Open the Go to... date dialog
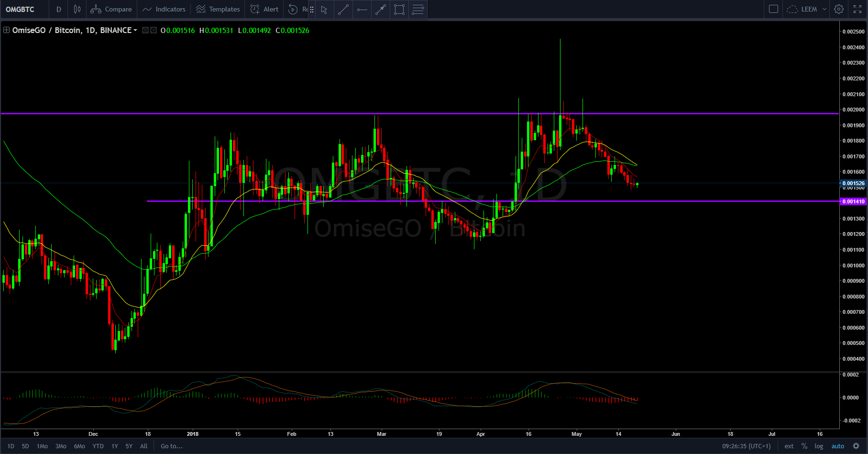868x454 pixels. pyautogui.click(x=172, y=446)
